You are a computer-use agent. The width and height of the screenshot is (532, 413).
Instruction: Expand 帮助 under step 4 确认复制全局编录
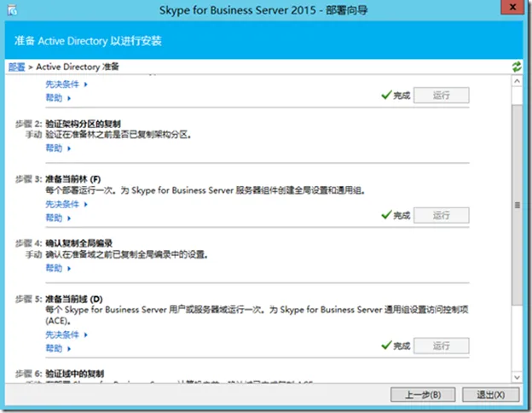tap(58, 268)
